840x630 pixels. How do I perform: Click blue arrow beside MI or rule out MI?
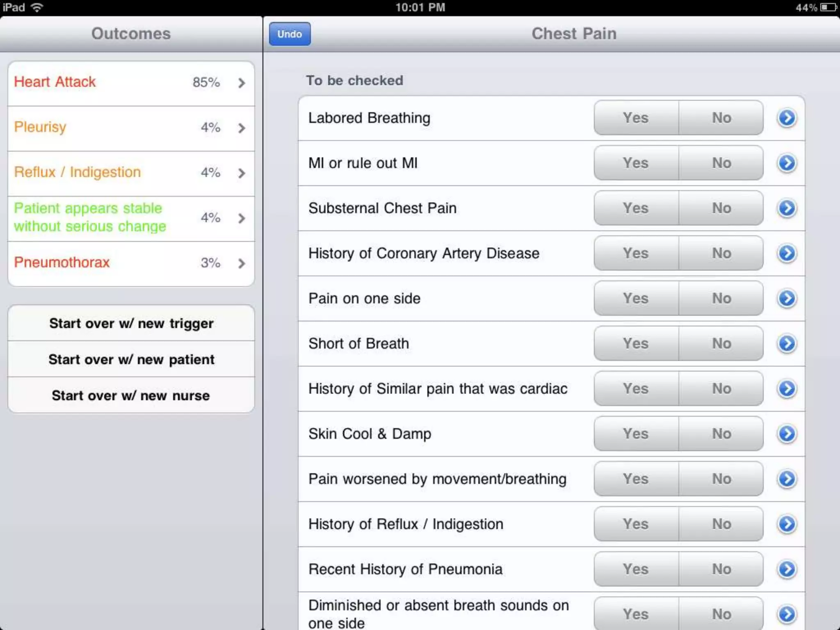point(786,163)
